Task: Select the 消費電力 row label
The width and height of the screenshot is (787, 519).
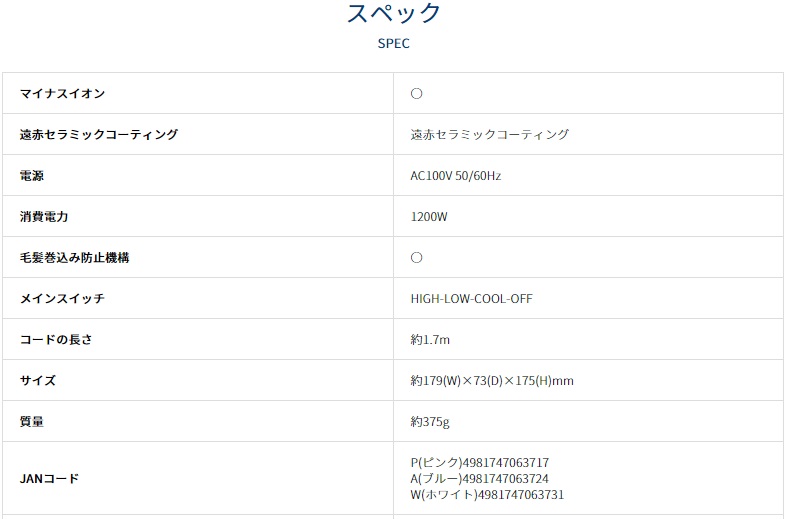Action: [x=44, y=216]
